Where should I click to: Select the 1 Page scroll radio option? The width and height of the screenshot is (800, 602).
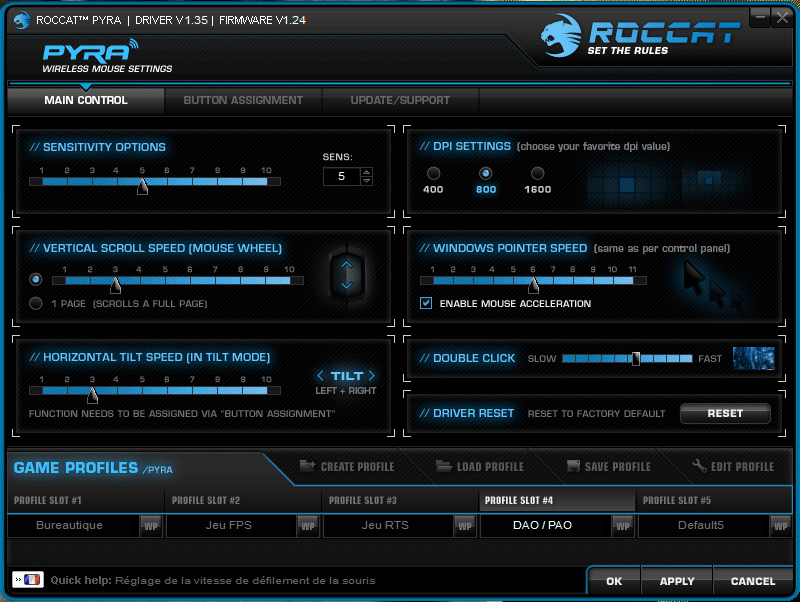coord(37,303)
